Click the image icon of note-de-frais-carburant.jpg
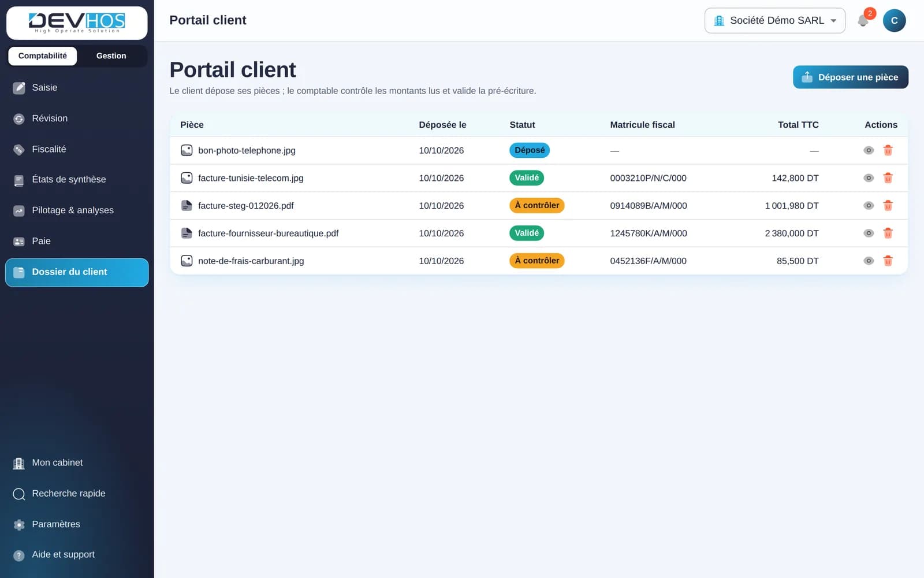Screen dimensions: 924x578 point(187,261)
